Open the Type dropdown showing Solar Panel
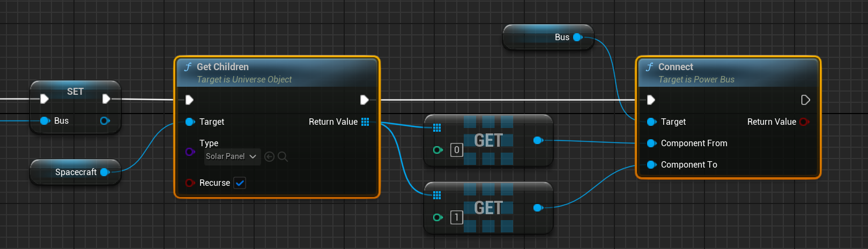Screen dimensions: 868x249 click(232, 156)
